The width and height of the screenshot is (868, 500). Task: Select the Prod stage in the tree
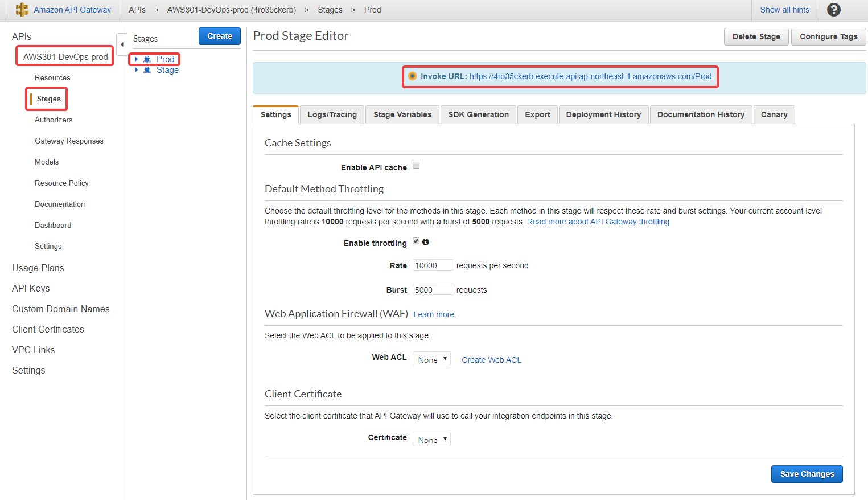coord(166,59)
